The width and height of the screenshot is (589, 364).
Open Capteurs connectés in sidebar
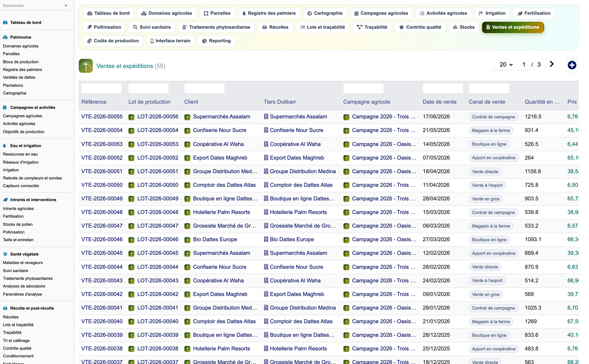click(x=21, y=186)
